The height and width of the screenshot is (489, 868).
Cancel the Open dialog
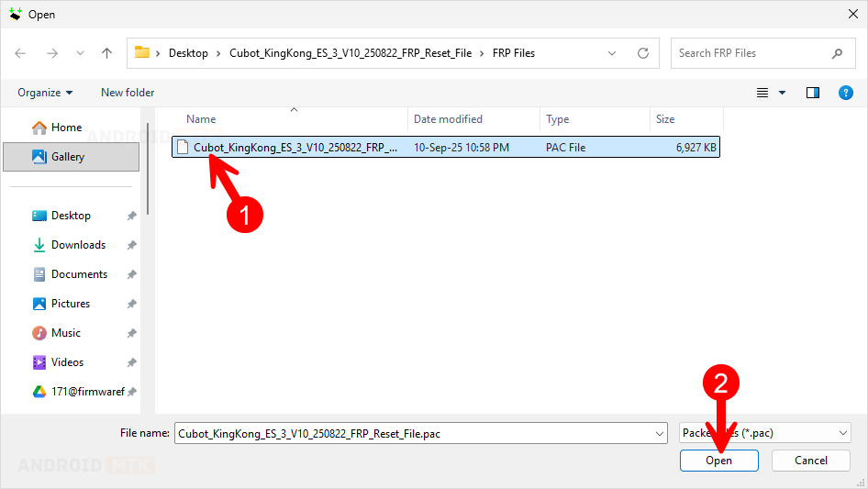(x=810, y=461)
